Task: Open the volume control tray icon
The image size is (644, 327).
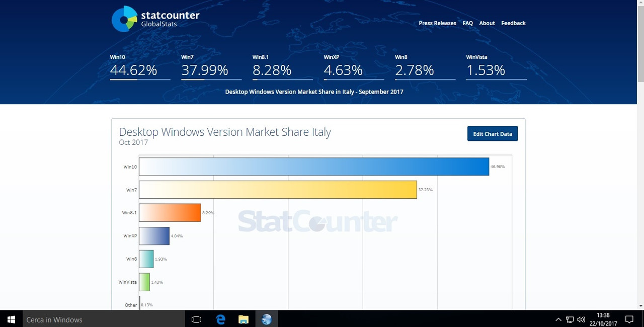Action: (x=581, y=319)
